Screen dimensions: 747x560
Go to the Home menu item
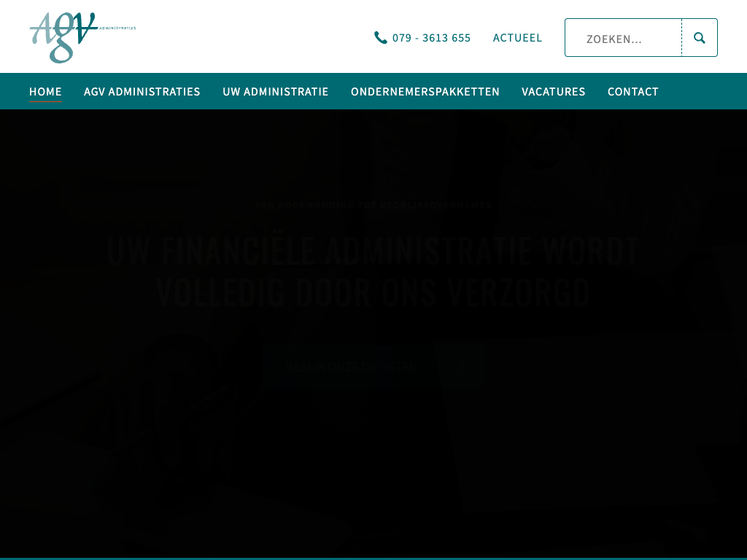[45, 92]
